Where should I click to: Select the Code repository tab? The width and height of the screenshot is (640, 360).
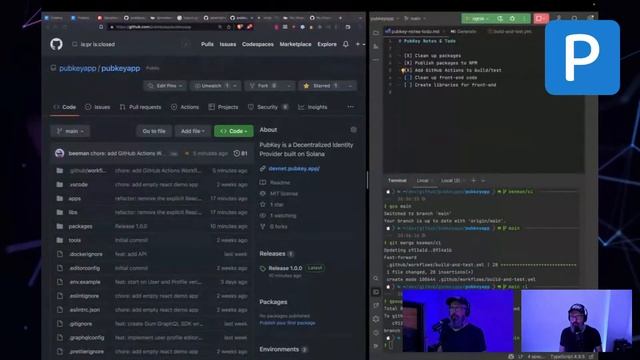click(x=65, y=107)
